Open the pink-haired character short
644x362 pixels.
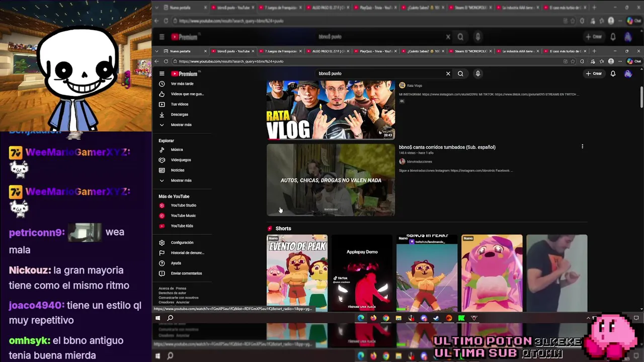pyautogui.click(x=492, y=273)
